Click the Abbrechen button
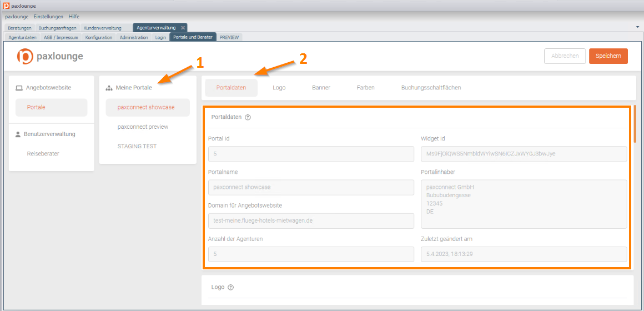This screenshot has width=644, height=311. (565, 56)
